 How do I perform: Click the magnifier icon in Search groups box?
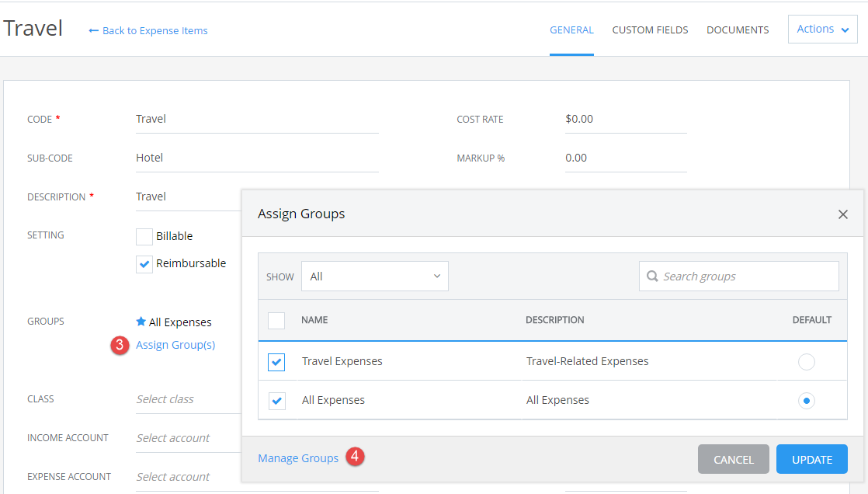tap(651, 276)
